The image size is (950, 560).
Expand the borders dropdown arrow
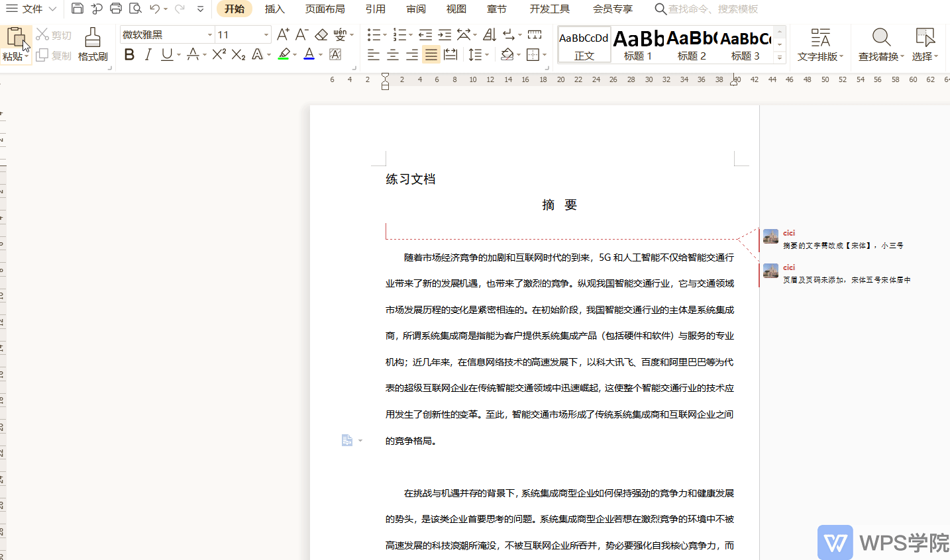click(545, 54)
